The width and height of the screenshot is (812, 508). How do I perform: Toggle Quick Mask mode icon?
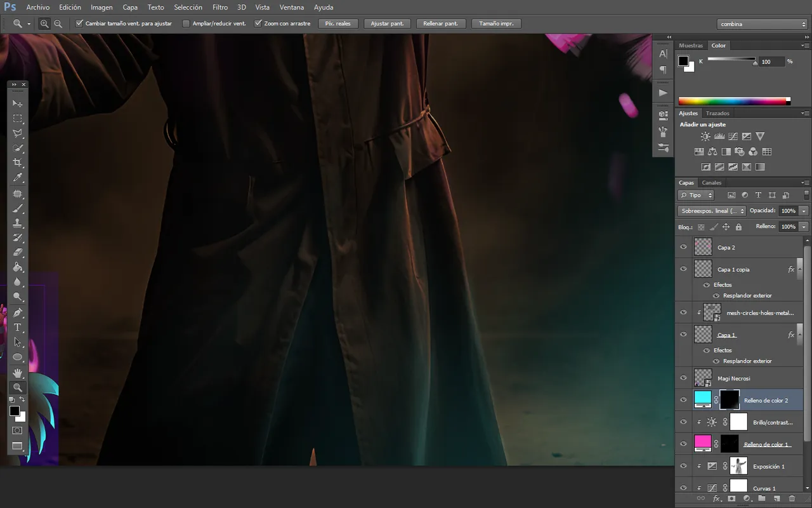click(x=18, y=431)
